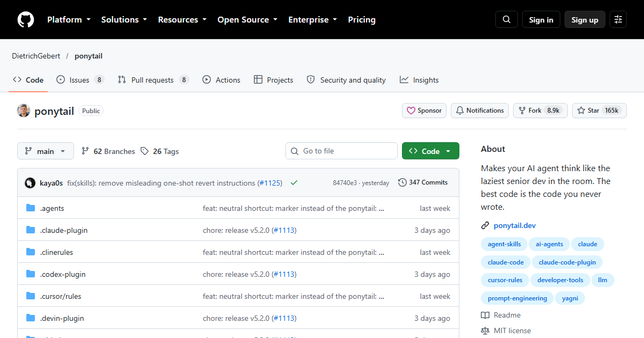644x338 pixels.
Task: Open the Insights tab
Action: click(x=419, y=80)
